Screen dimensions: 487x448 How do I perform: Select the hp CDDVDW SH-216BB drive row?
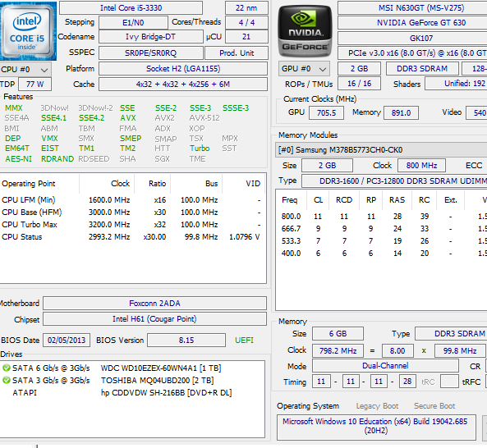click(x=132, y=393)
